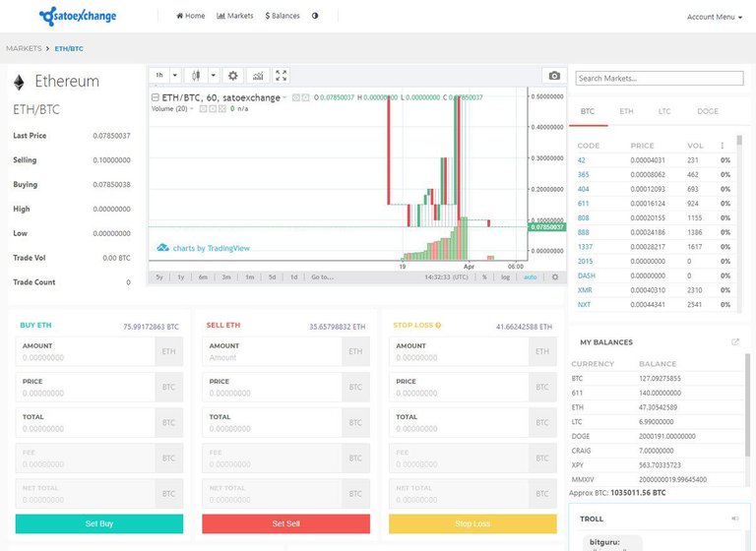
Task: Click the Set Sell button
Action: pyautogui.click(x=285, y=523)
